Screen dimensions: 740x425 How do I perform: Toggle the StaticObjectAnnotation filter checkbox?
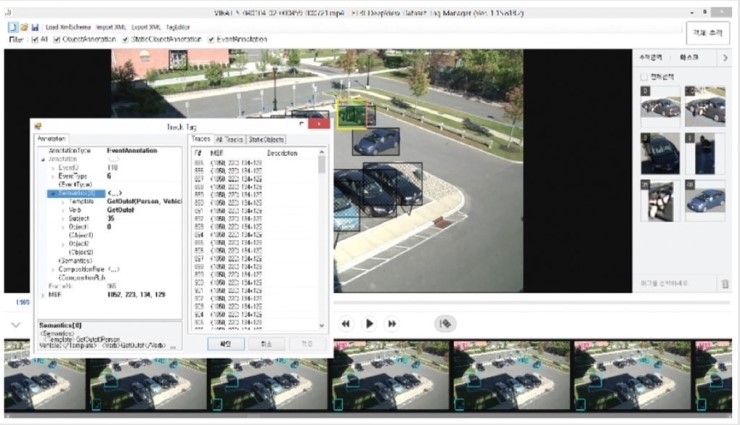[x=124, y=39]
